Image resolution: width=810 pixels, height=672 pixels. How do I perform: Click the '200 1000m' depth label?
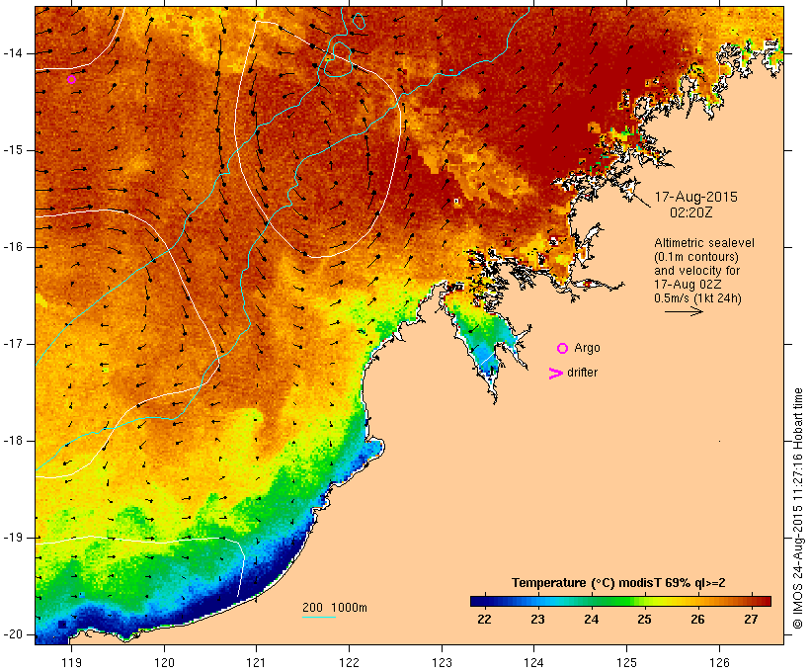335,608
